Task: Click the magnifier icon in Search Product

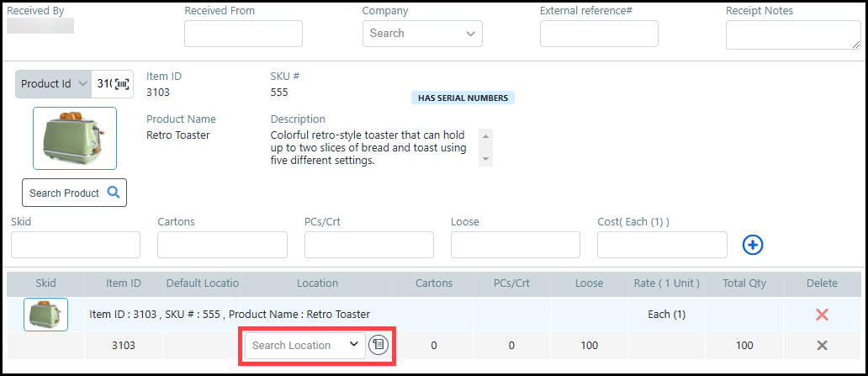Action: [114, 193]
